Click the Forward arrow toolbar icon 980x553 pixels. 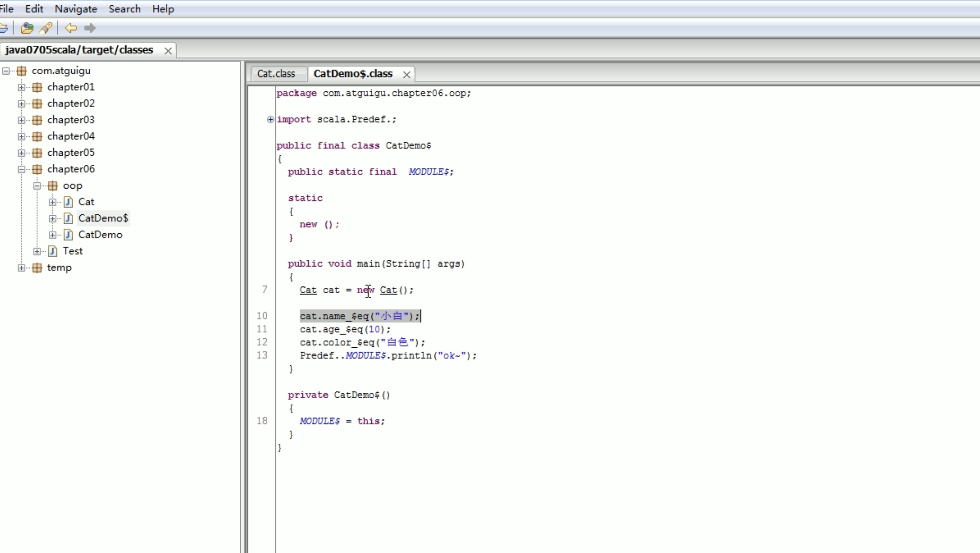90,29
